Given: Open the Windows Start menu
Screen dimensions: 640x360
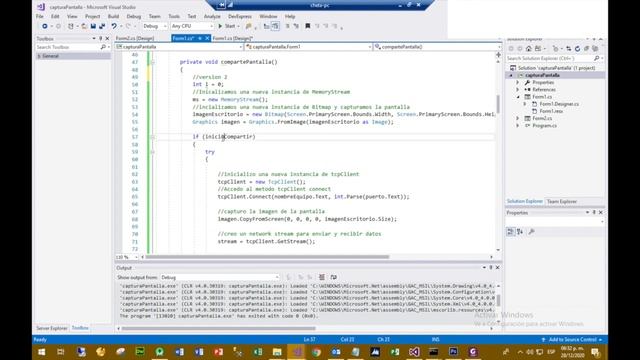Looking at the screenshot, I should (42, 352).
